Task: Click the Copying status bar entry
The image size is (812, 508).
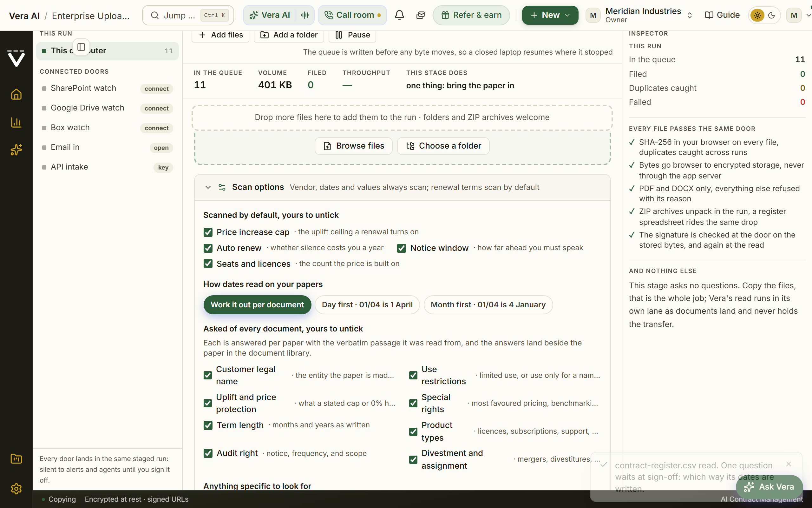Action: pos(59,499)
